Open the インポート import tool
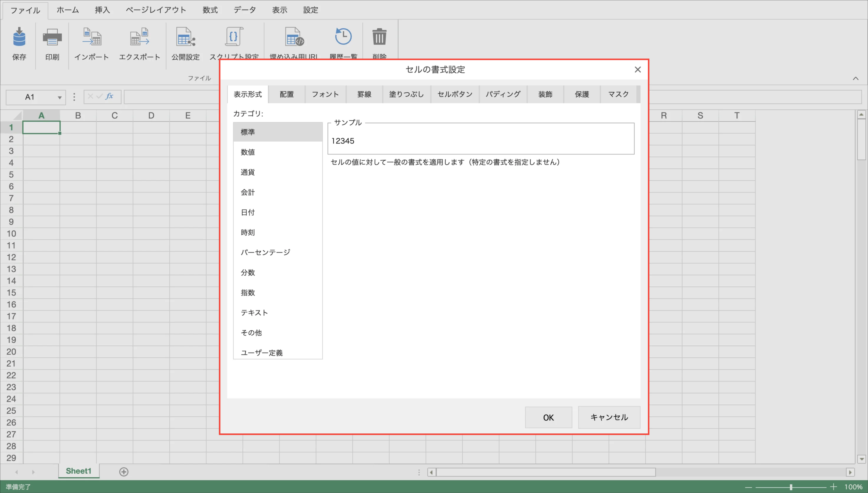The image size is (868, 493). pyautogui.click(x=92, y=37)
